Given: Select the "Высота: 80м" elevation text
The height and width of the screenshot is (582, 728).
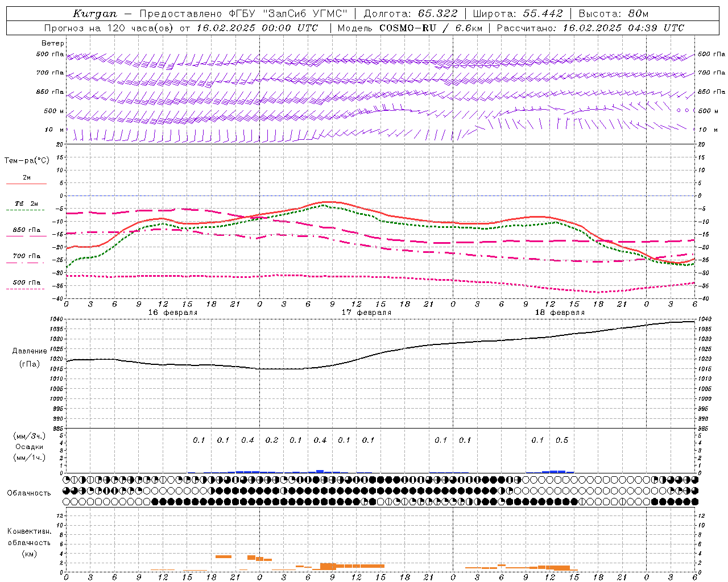Looking at the screenshot, I should [x=614, y=14].
